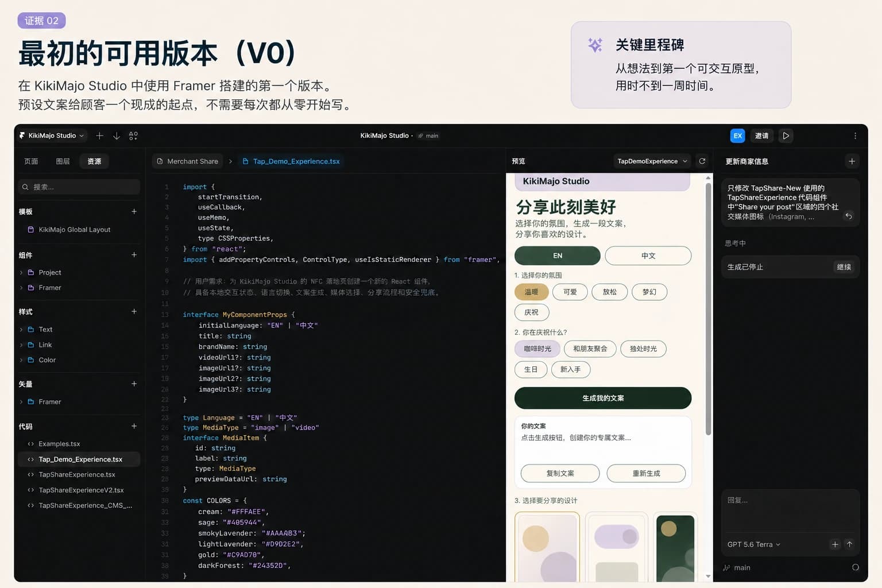This screenshot has height=588, width=882.
Task: Send message with up arrow icon
Action: pyautogui.click(x=849, y=544)
